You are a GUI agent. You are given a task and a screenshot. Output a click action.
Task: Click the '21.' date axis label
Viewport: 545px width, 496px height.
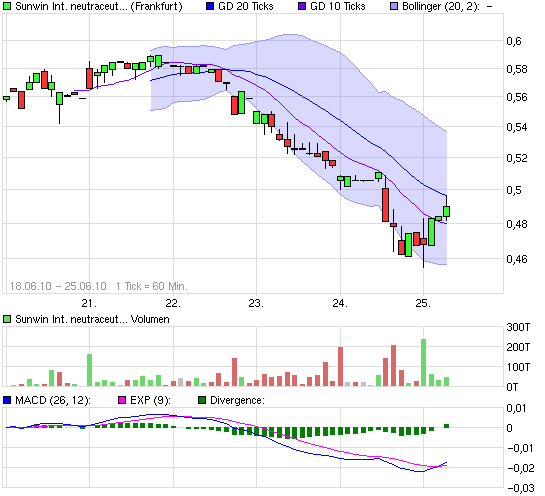(89, 303)
